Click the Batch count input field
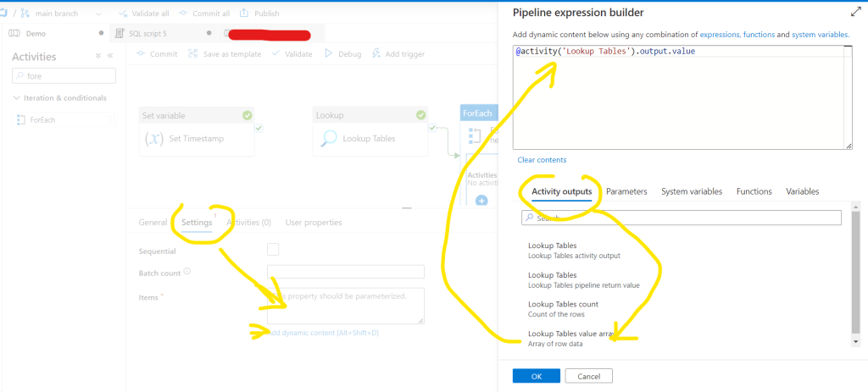Viewport: 868px width, 392px height. 345,272
